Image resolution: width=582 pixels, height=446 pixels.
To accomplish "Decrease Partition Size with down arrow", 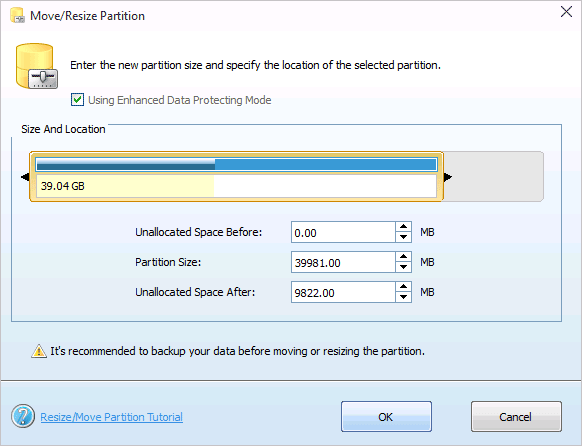I will click(x=403, y=267).
